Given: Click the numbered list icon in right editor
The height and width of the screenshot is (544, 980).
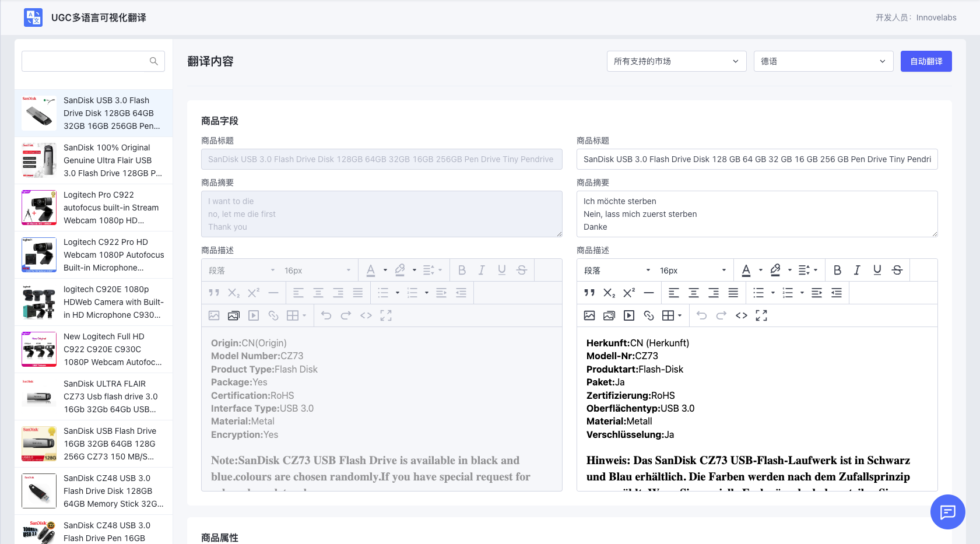Looking at the screenshot, I should click(788, 293).
